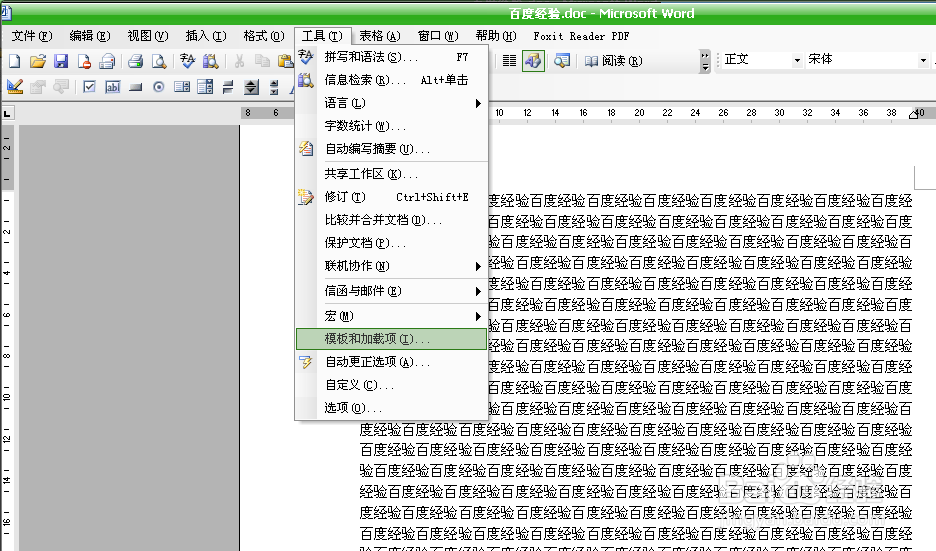Insert a Scroll Bar control
The image size is (936, 551).
[x=275, y=87]
